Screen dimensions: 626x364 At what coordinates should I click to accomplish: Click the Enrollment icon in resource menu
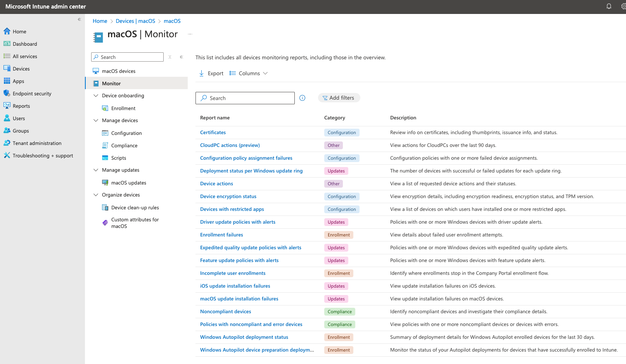pyautogui.click(x=105, y=108)
